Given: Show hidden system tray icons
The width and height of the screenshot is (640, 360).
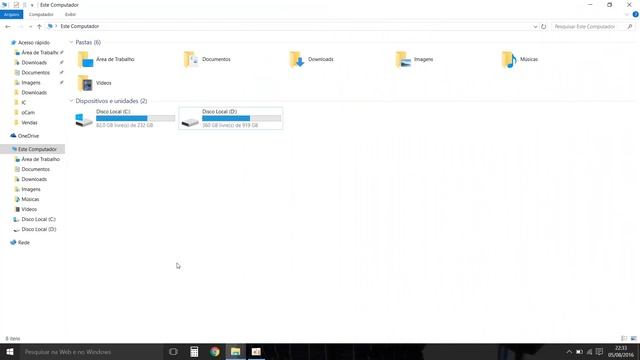Looking at the screenshot, I should coord(569,351).
